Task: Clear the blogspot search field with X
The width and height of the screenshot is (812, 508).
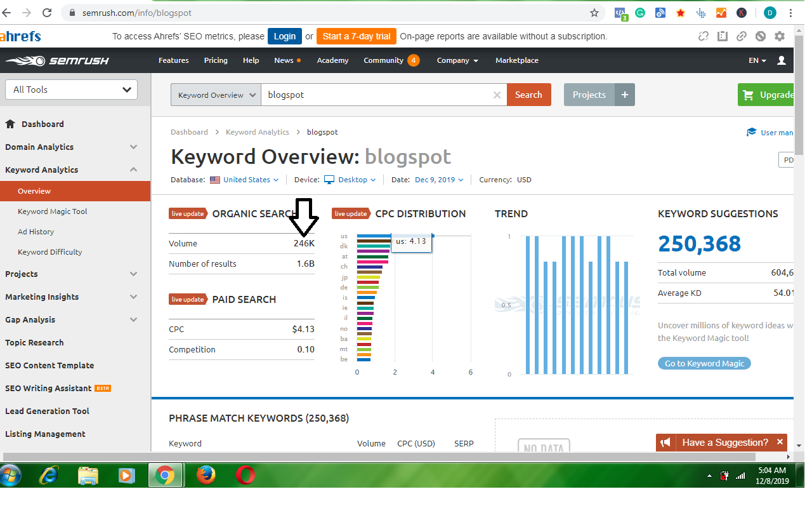Action: pos(497,95)
